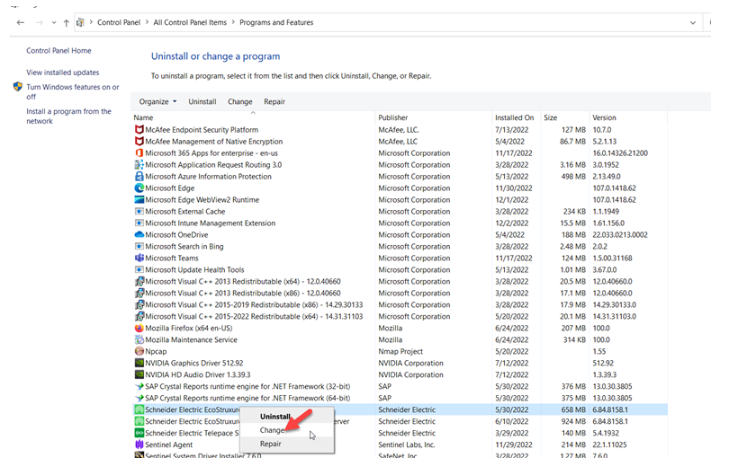The image size is (737, 473).
Task: Open Install a program from the network
Action: [x=69, y=116]
